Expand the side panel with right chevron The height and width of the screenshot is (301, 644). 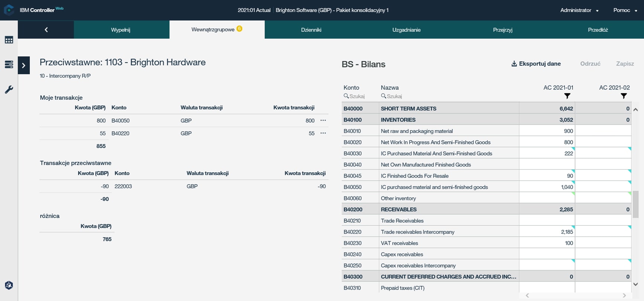click(24, 65)
